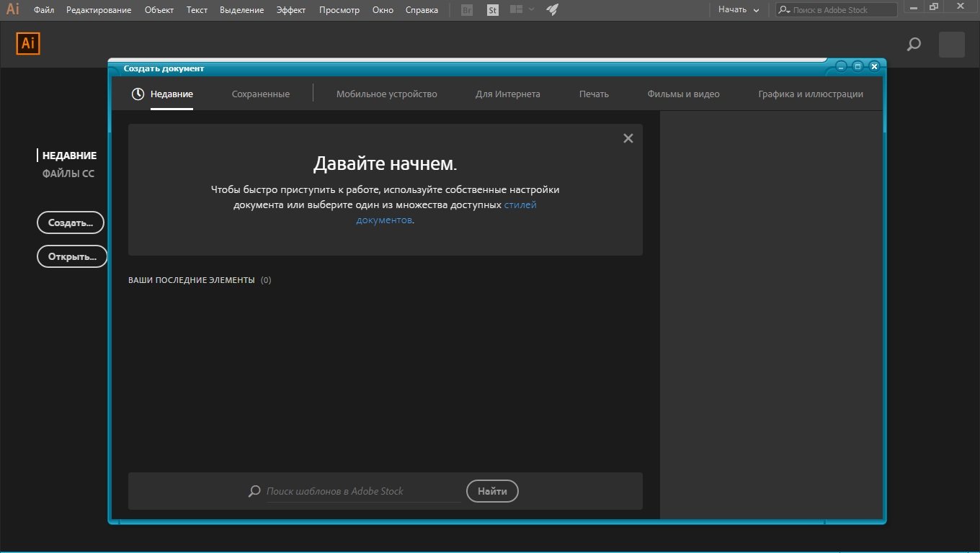Image resolution: width=980 pixels, height=553 pixels.
Task: Open the Adobe Stock search options dropdown
Action: pos(784,10)
